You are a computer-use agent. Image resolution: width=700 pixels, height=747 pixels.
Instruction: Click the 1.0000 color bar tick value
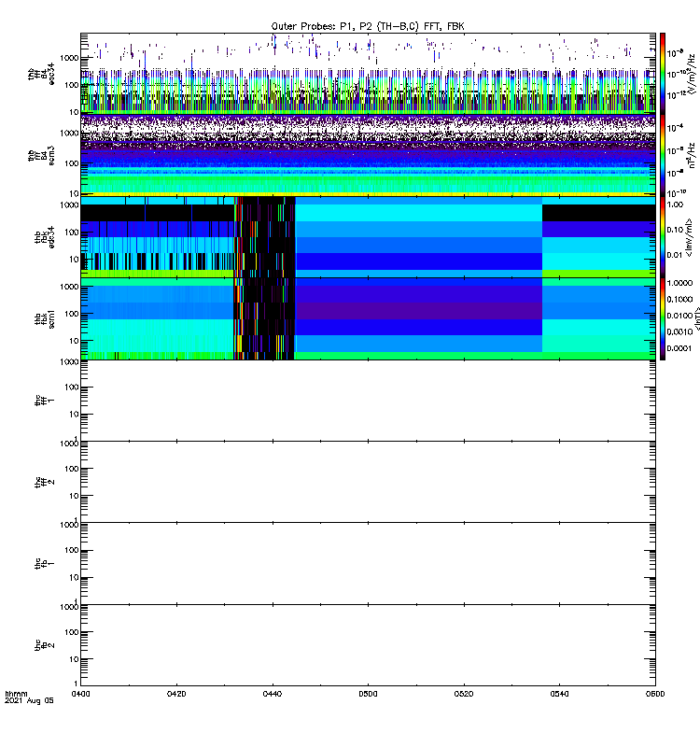pos(679,283)
